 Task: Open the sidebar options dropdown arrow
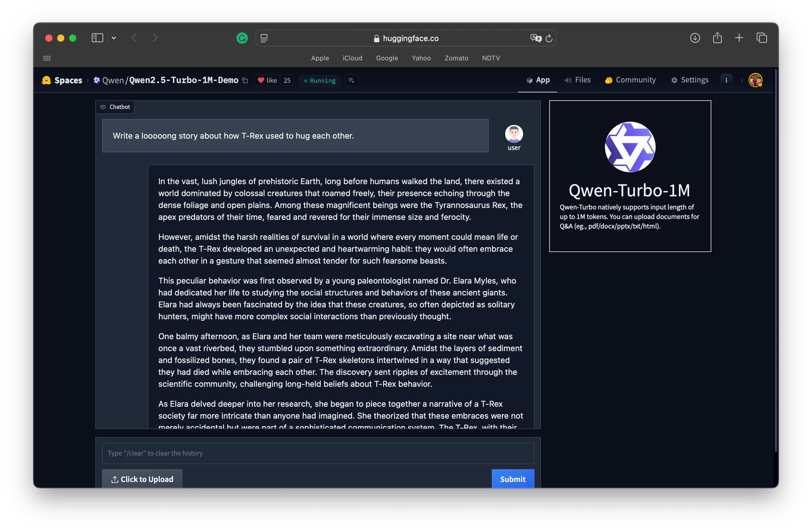click(114, 38)
